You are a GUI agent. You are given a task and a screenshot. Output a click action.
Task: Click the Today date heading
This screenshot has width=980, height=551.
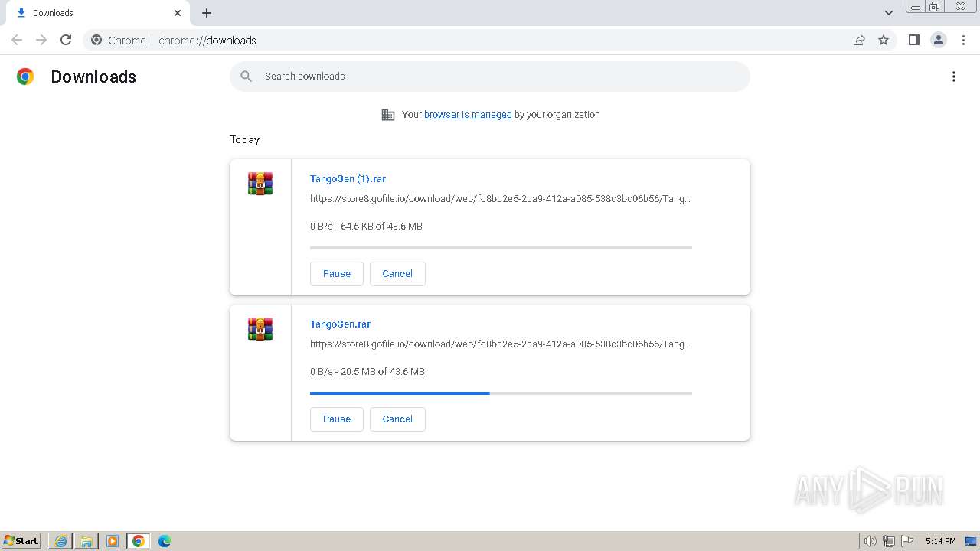click(x=244, y=139)
